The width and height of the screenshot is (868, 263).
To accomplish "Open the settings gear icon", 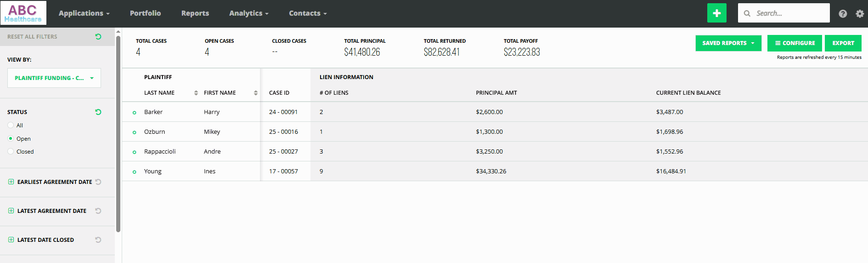I will pyautogui.click(x=860, y=14).
